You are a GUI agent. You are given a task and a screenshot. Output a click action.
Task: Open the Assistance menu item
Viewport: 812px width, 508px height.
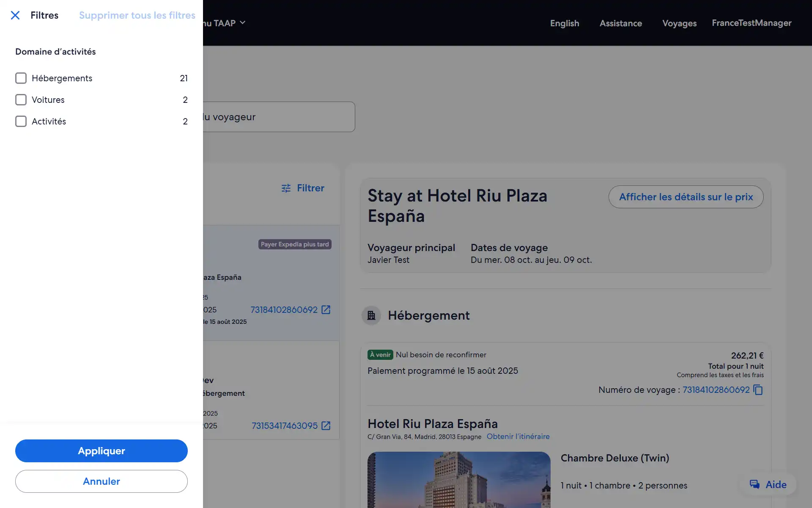[620, 23]
